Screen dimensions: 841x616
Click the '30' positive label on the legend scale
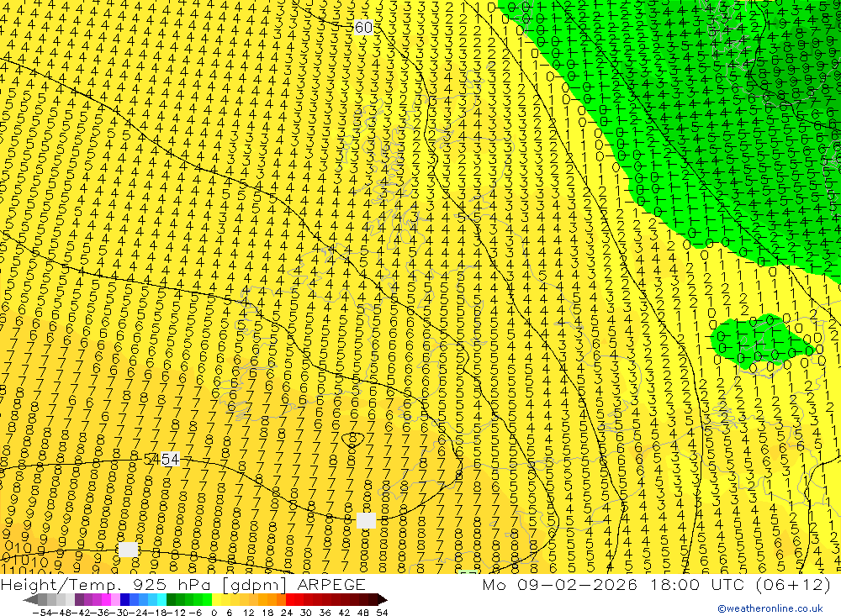click(306, 613)
